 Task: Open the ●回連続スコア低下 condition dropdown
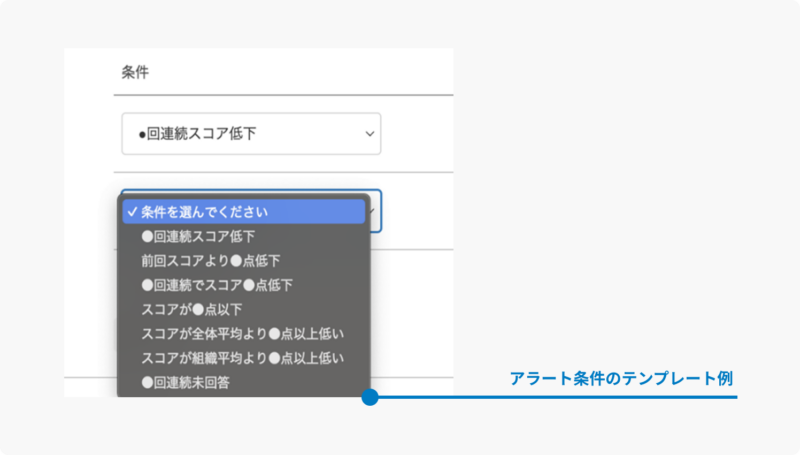click(x=251, y=134)
